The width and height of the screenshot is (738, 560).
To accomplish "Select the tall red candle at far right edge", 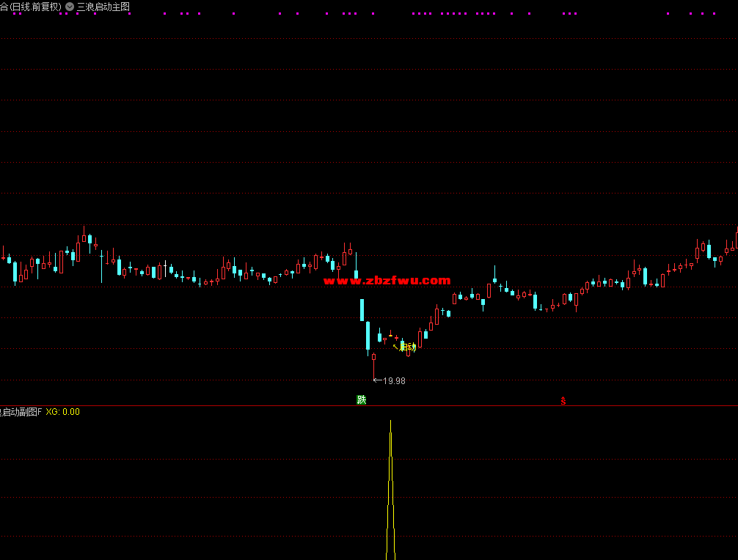I will 736,238.
